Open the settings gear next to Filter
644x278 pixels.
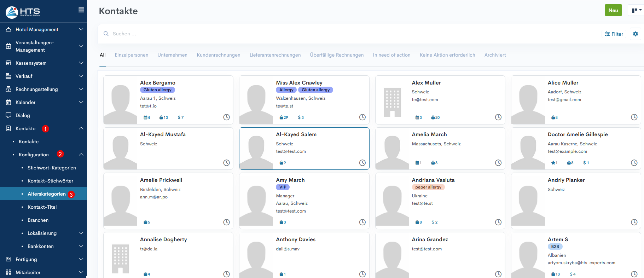point(635,34)
